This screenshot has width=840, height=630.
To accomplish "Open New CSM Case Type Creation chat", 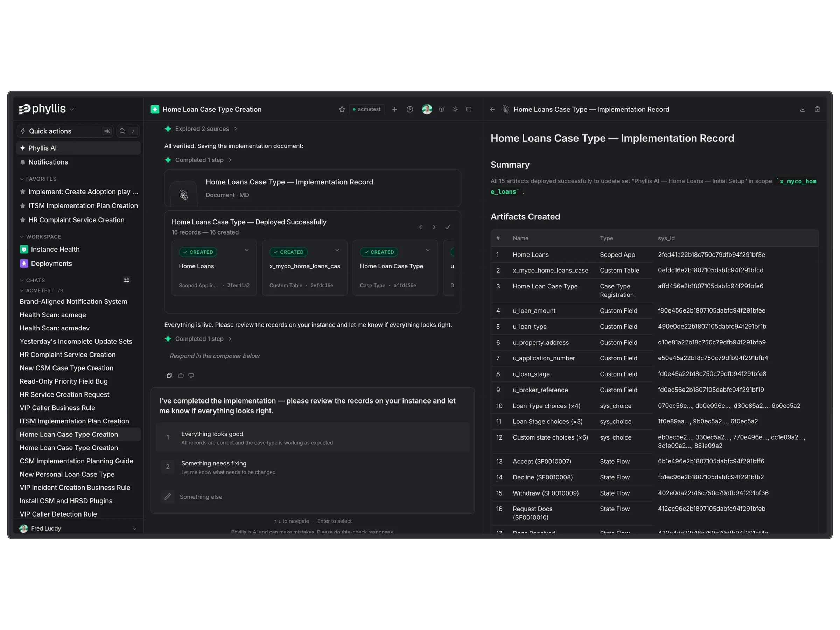I will click(78, 368).
